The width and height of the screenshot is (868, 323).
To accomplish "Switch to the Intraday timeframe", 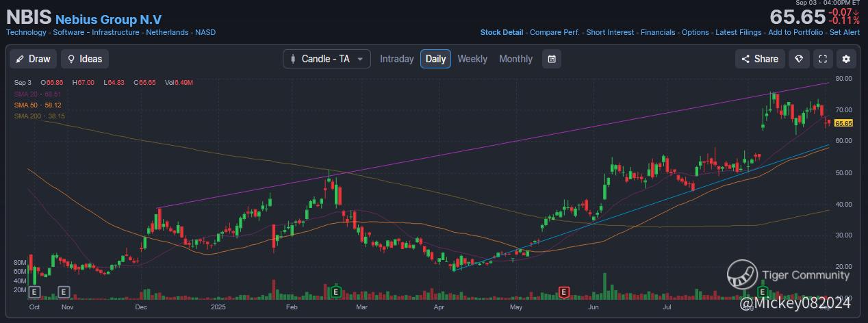I will pos(397,59).
